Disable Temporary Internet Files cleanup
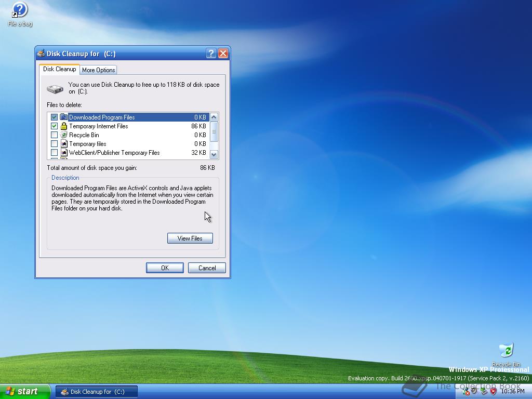Screen dimensions: 532x399 54,126
